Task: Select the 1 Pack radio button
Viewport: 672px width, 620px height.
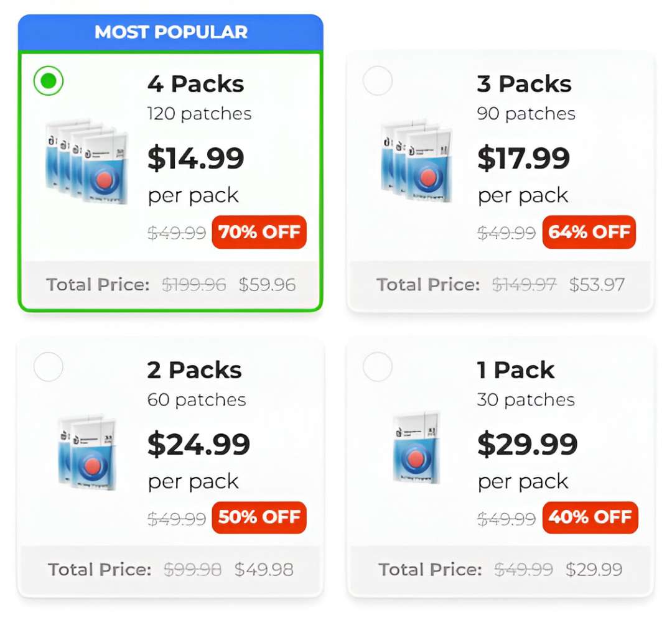Action: 378,367
